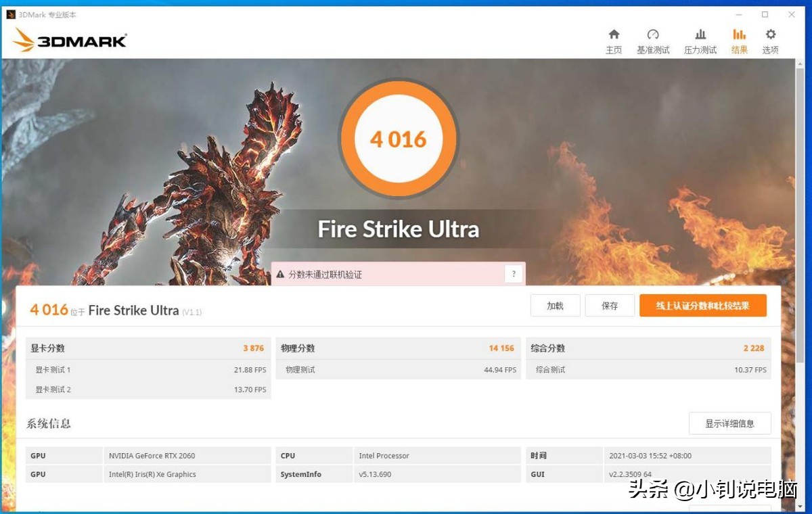Viewport: 812px width, 514px height.
Task: Click the 3DMark logo
Action: click(70, 40)
